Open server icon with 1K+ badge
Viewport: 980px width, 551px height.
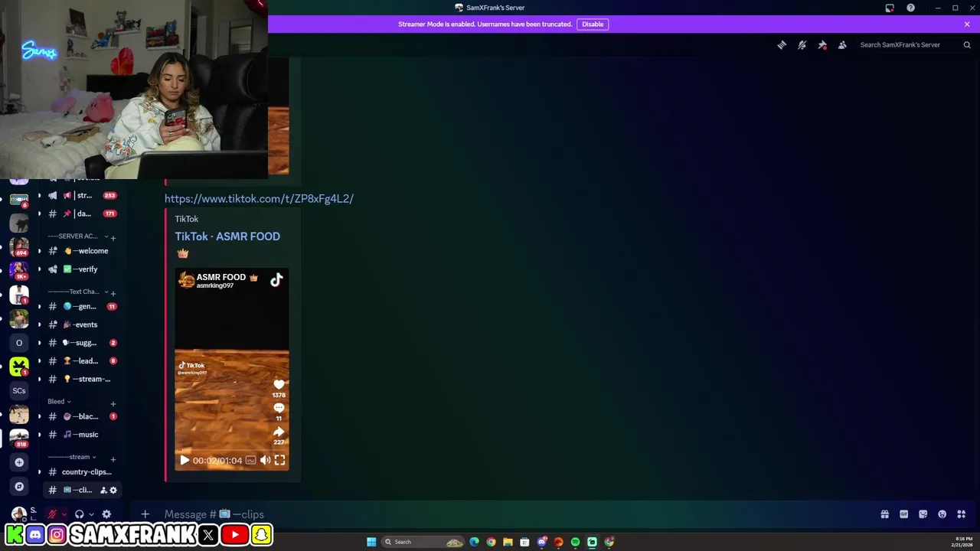point(19,271)
